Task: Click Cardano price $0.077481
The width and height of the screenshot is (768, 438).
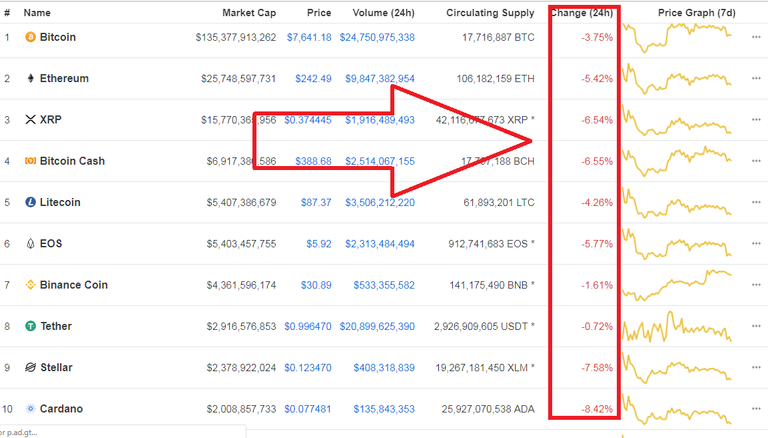Action: [308, 409]
